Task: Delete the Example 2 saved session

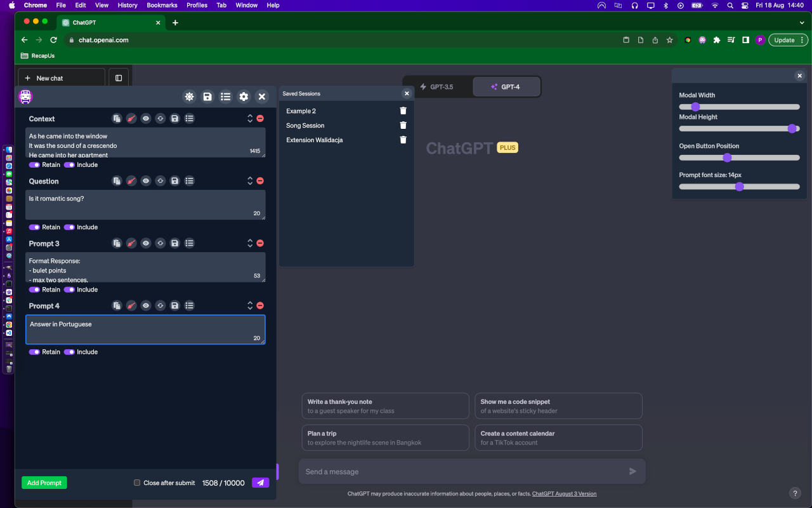Action: (x=403, y=110)
